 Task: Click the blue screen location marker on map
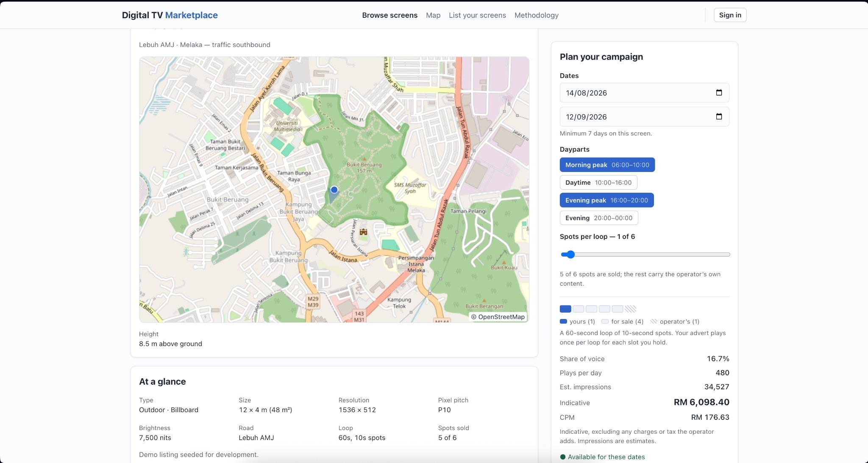[x=334, y=190]
